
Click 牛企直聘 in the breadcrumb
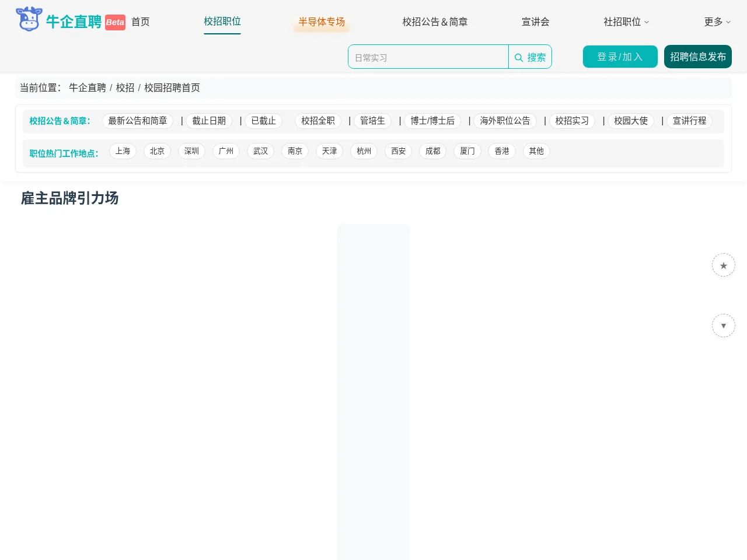coord(88,87)
